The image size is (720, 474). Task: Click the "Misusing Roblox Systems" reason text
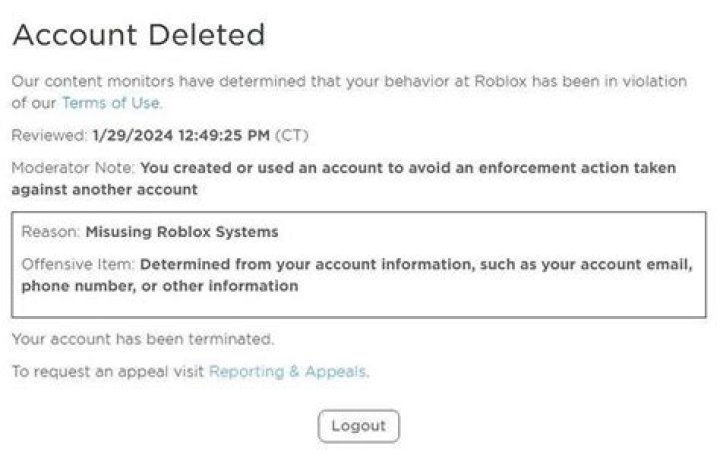182,232
